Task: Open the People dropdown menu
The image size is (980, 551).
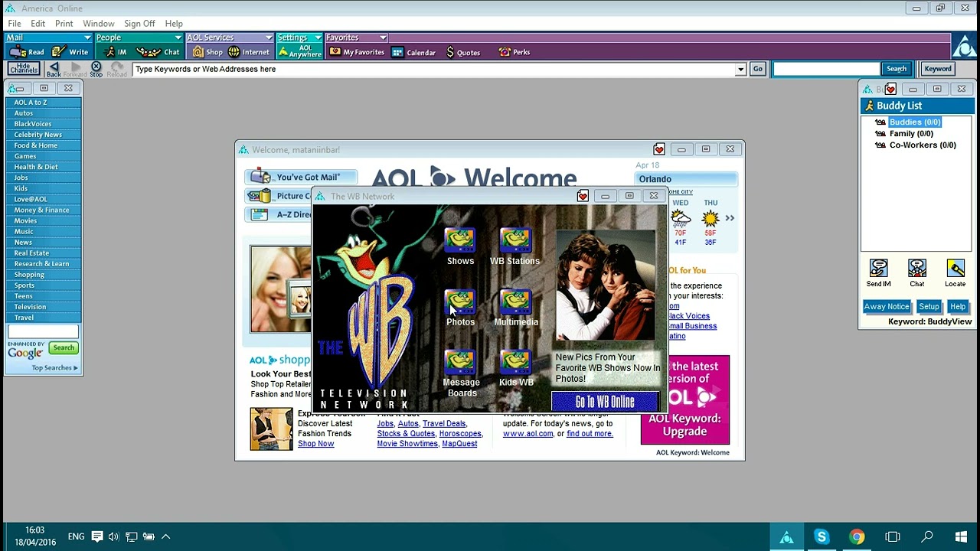Action: [x=139, y=37]
